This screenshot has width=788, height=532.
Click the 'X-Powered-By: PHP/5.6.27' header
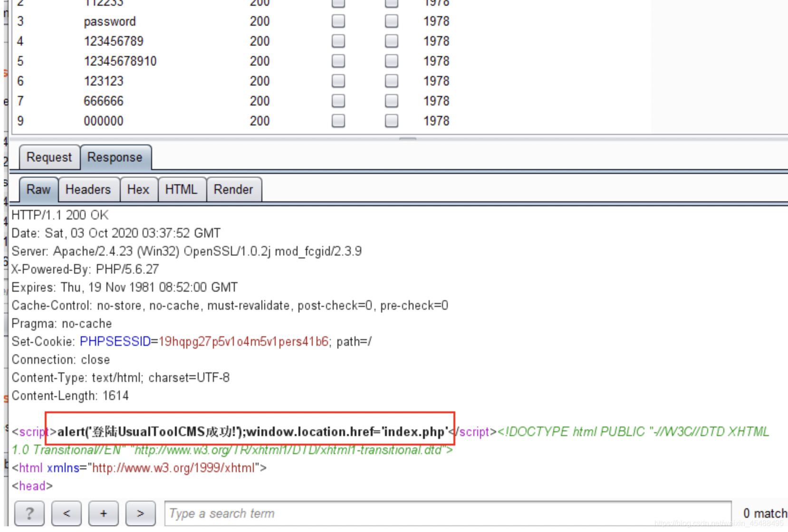[85, 269]
